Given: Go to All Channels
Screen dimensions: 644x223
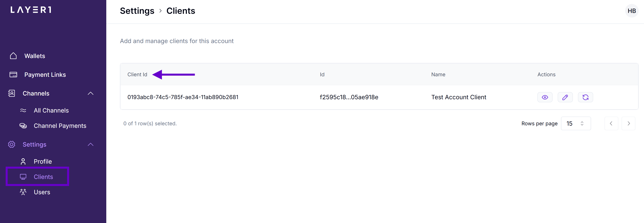Looking at the screenshot, I should (x=51, y=110).
